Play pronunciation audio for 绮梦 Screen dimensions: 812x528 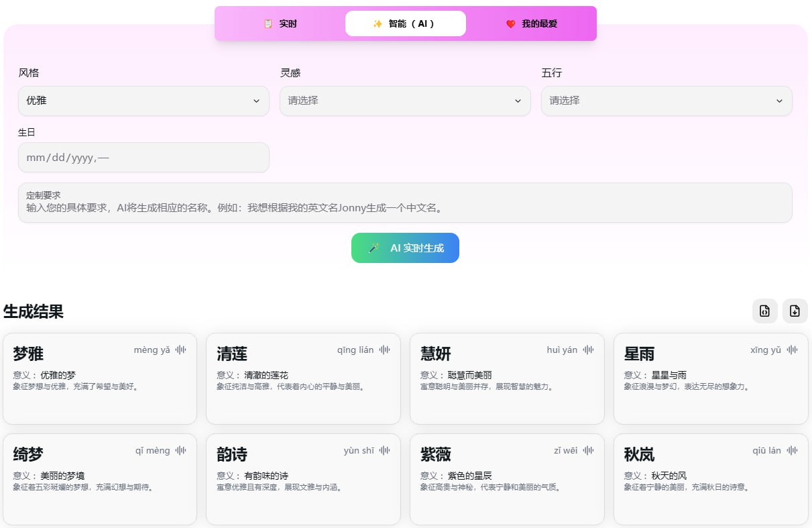coord(181,450)
